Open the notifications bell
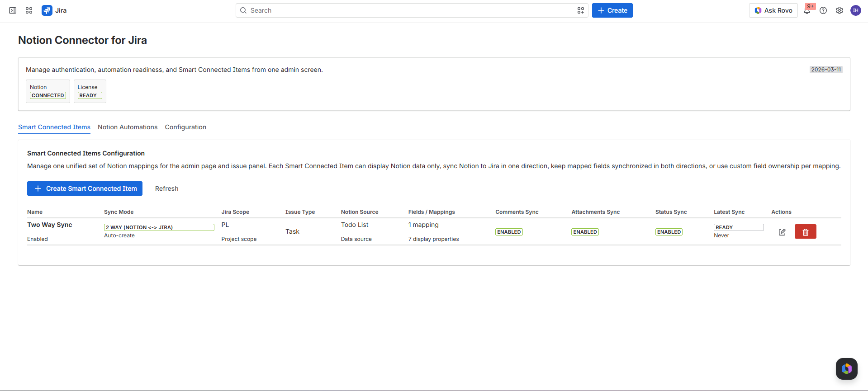 pos(807,10)
